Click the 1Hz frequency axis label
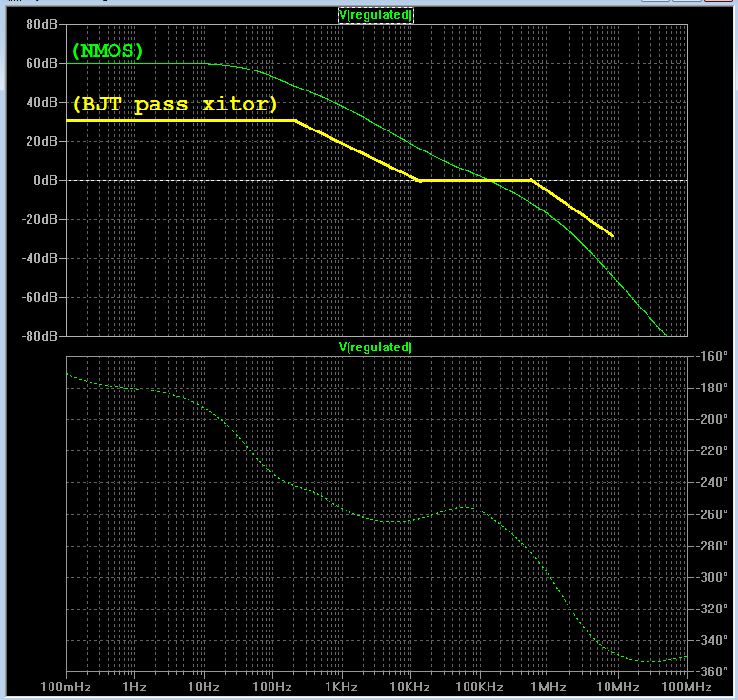This screenshot has width=738, height=700. (134, 688)
